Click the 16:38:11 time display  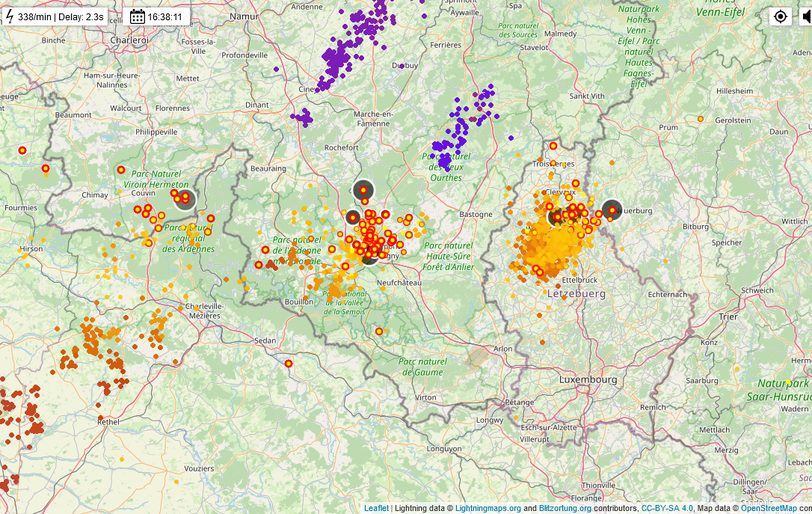pos(165,16)
